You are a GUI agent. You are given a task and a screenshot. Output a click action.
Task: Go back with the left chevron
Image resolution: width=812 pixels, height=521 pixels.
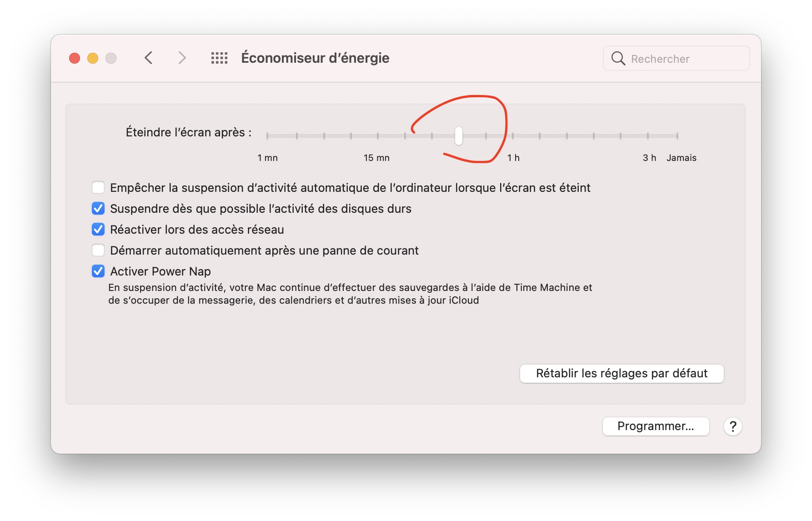click(148, 58)
